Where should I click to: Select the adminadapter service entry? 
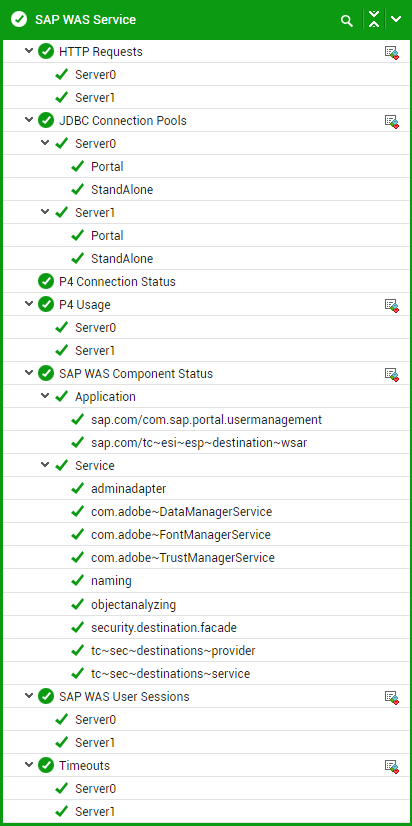[129, 489]
